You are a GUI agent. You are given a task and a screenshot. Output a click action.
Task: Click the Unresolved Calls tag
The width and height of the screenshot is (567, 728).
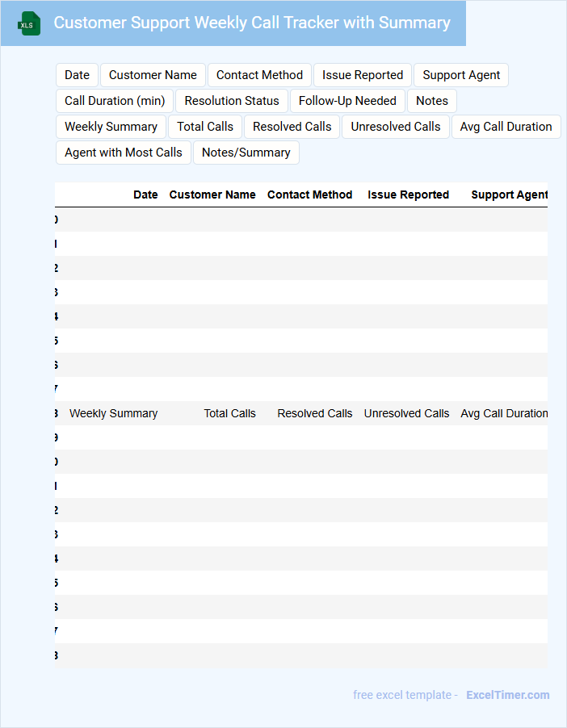(396, 127)
